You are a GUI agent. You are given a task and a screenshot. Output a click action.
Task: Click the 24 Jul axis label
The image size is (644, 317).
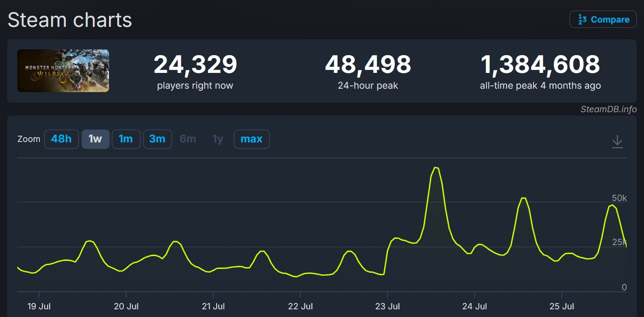click(x=474, y=306)
